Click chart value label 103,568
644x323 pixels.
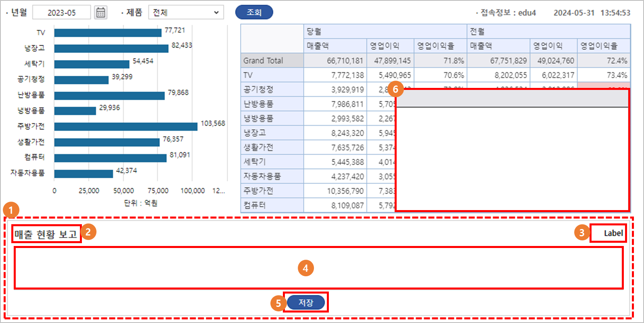tap(213, 123)
